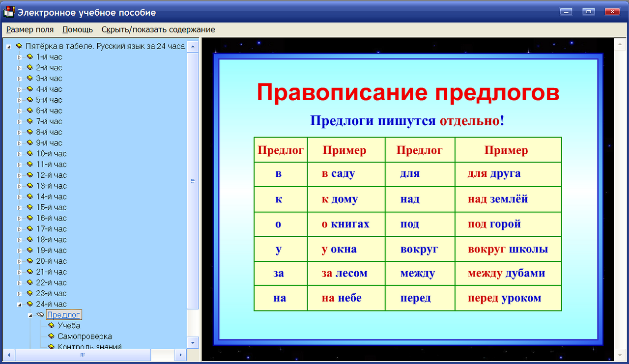Collapse the root "Пятёрка в табеле" node

(x=8, y=46)
